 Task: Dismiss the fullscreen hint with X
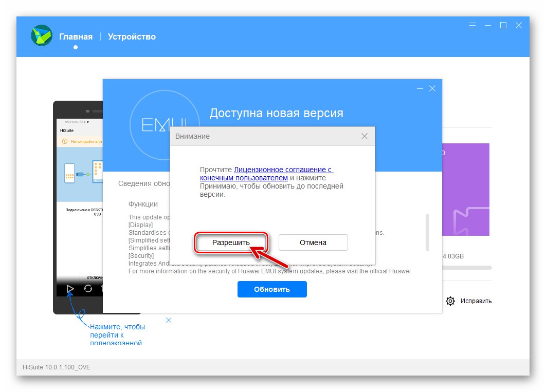169,320
